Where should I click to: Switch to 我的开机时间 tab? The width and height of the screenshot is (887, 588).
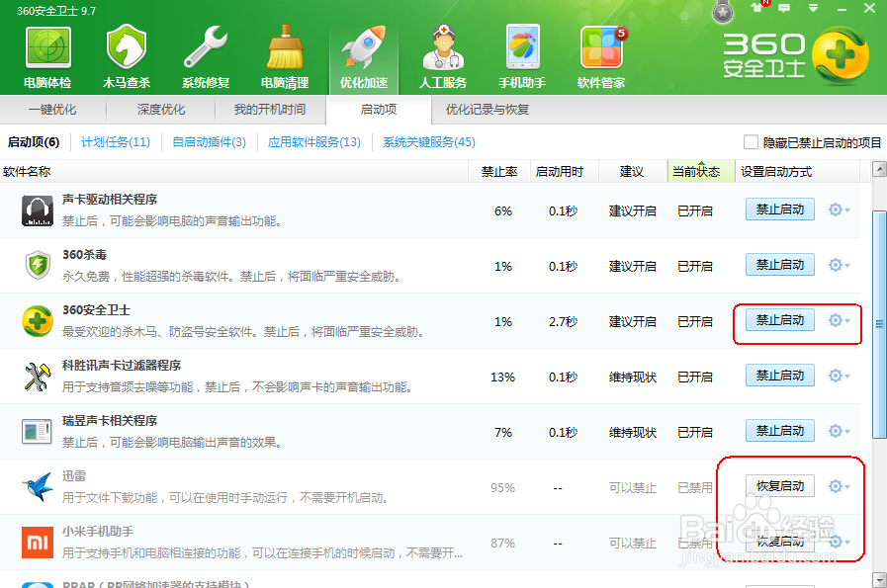click(x=270, y=110)
